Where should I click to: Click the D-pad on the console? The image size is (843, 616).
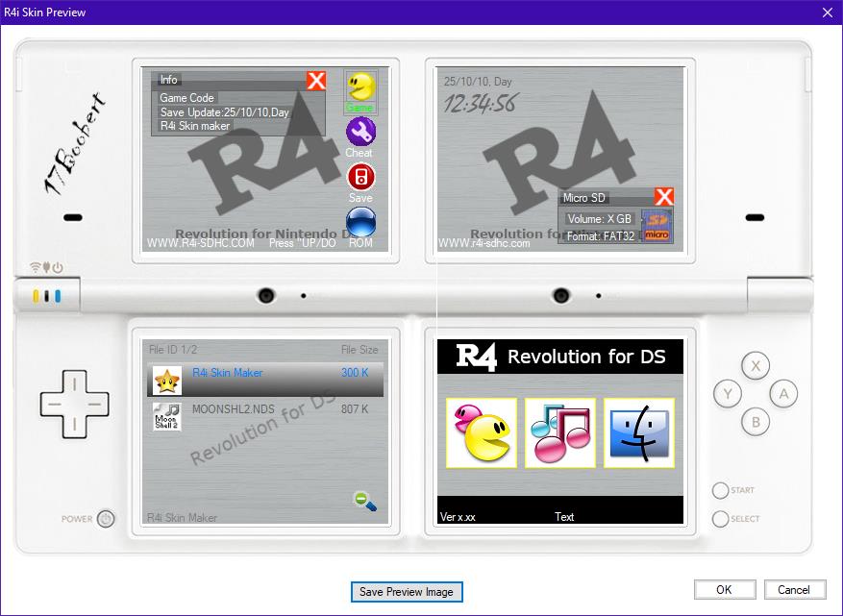(x=74, y=404)
